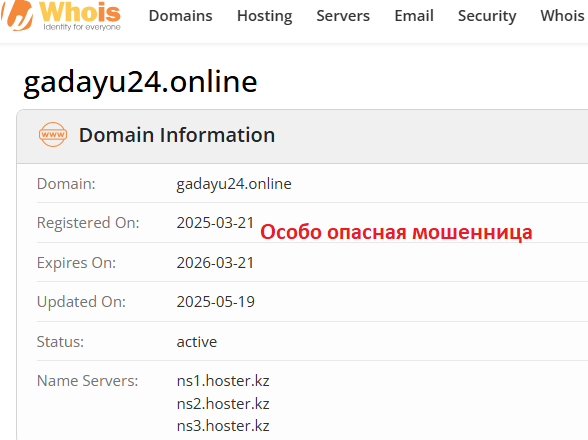Select the domain value gadayu24.online
This screenshot has width=588, height=440.
(234, 184)
